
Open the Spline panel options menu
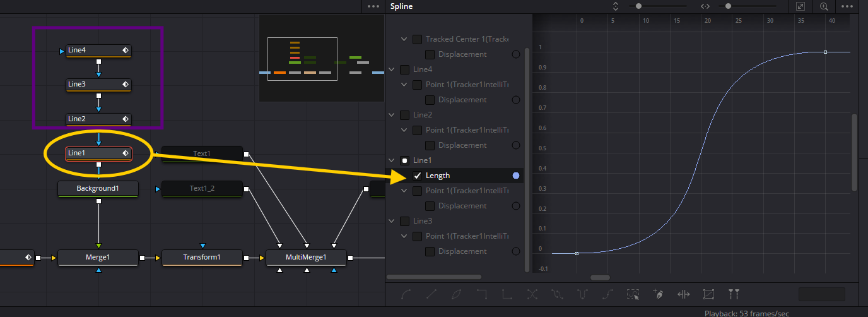tap(847, 6)
